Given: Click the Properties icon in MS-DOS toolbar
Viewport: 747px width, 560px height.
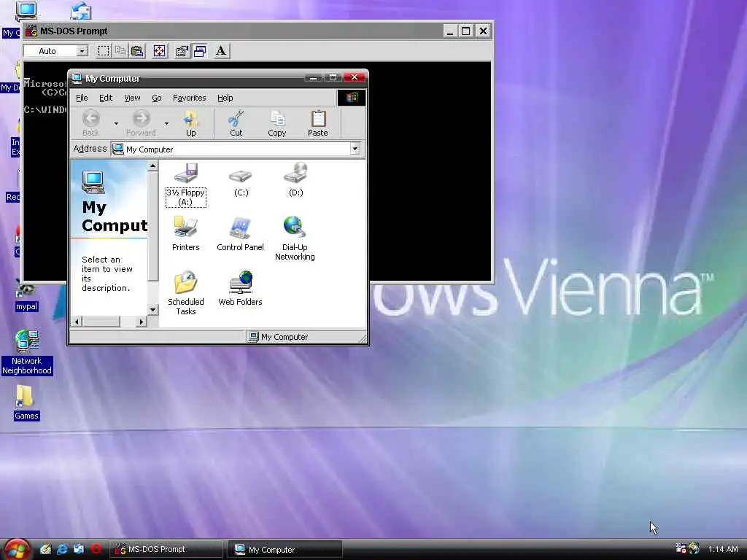Looking at the screenshot, I should click(x=182, y=51).
